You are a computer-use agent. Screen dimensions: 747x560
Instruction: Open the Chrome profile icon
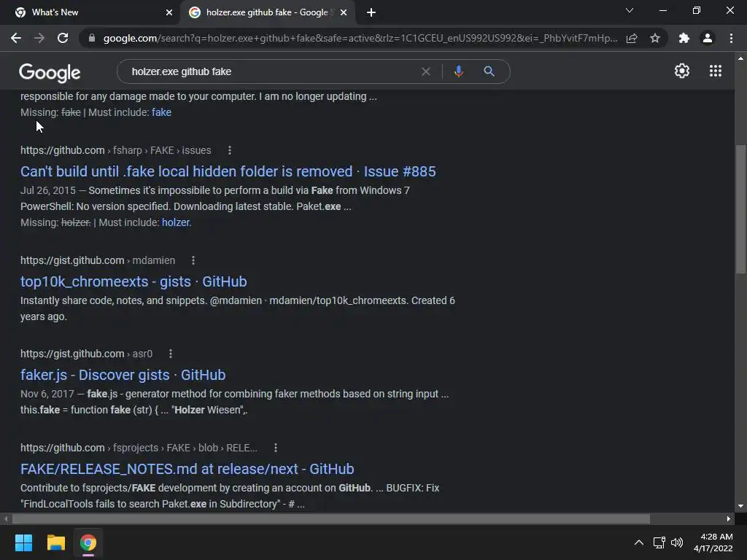tap(708, 38)
